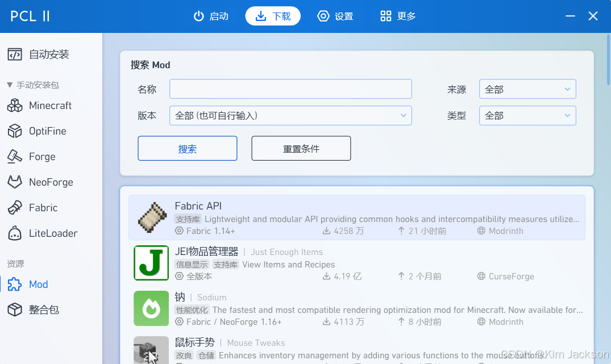
Task: Open the 整合包 modpack entry
Action: point(51,310)
